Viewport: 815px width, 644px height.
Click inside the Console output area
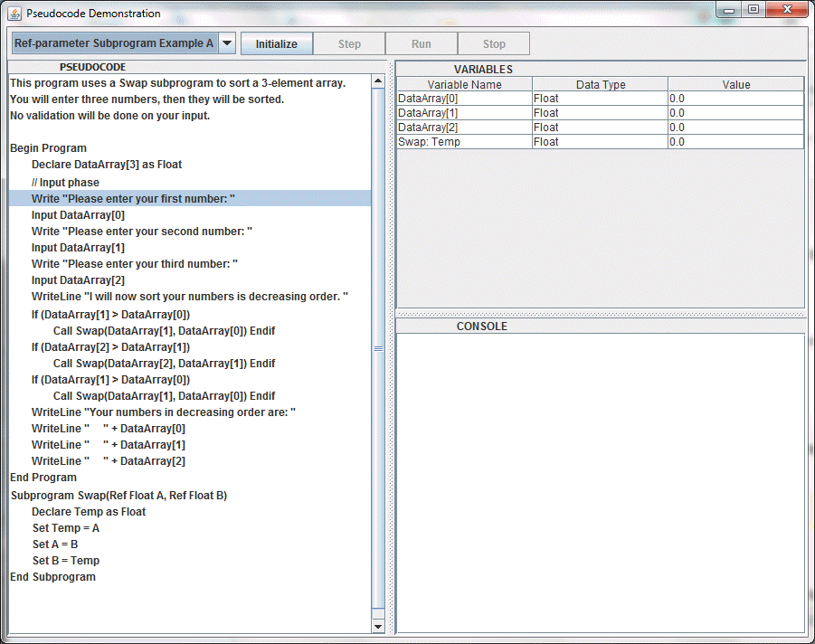(600, 481)
